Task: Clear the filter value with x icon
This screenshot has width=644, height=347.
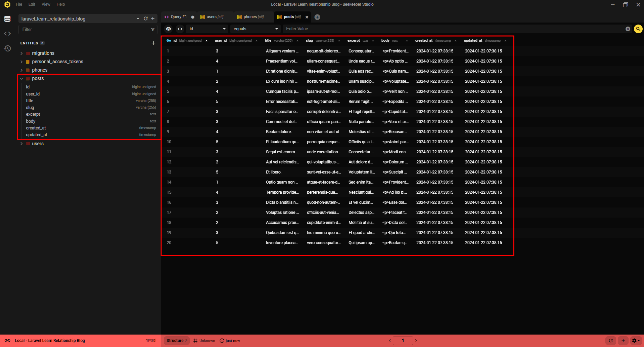Action: [x=628, y=29]
